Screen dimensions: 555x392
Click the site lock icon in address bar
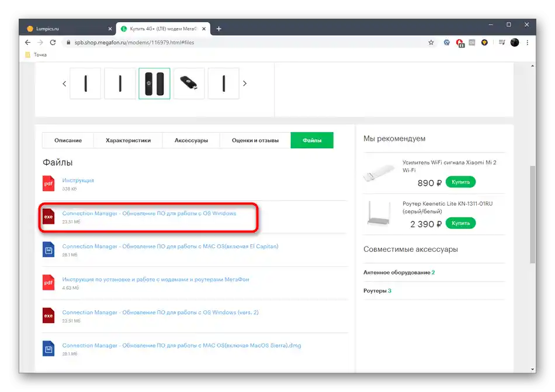[68, 43]
